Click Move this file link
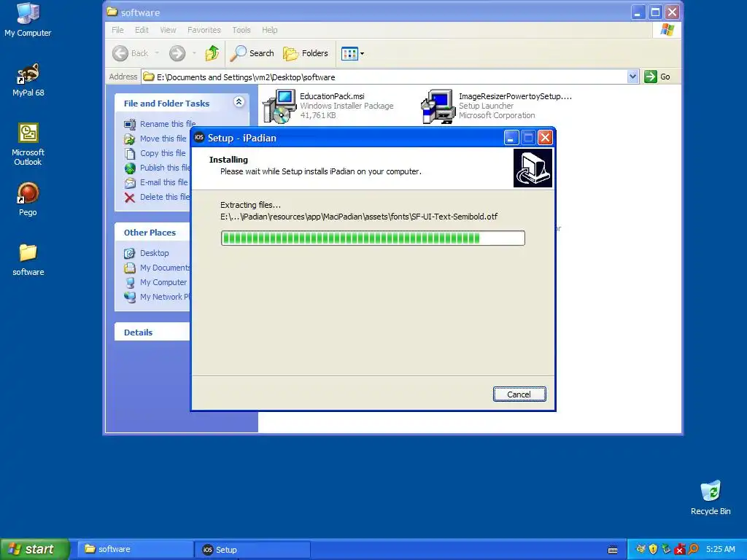This screenshot has height=560, width=747. 163,139
